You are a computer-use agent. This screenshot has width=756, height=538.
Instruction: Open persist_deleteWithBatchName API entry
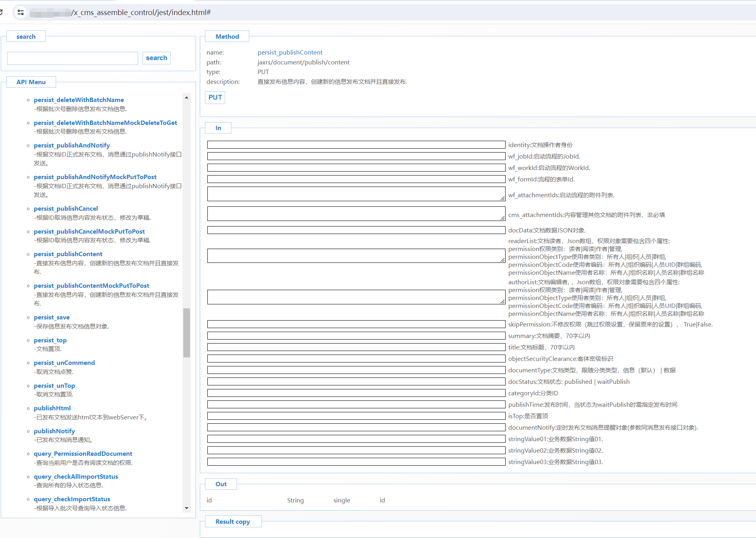(79, 100)
